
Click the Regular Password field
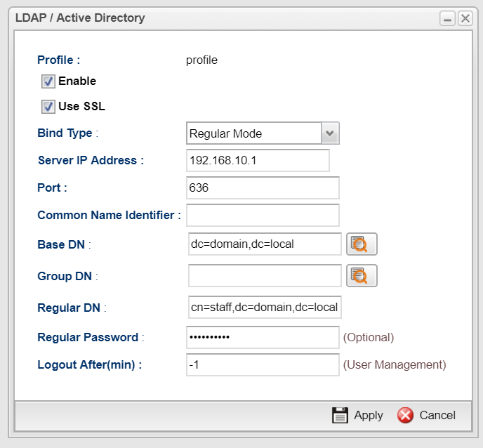coord(263,337)
